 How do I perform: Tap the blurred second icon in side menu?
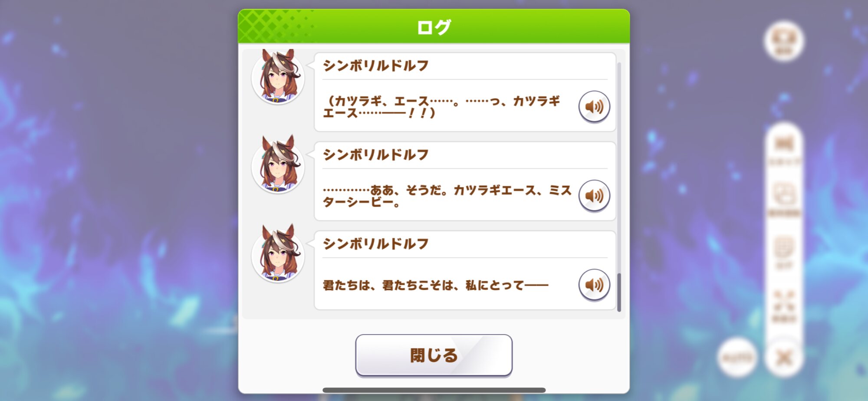click(x=784, y=200)
